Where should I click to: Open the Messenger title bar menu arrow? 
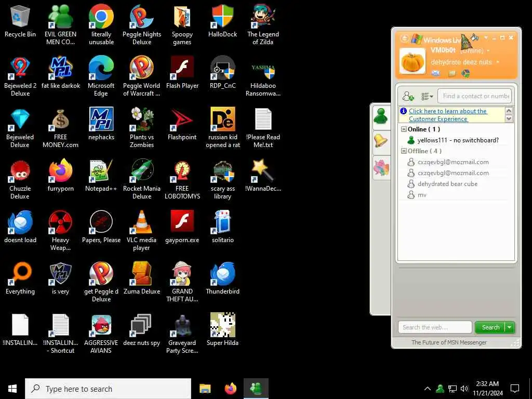(x=486, y=37)
